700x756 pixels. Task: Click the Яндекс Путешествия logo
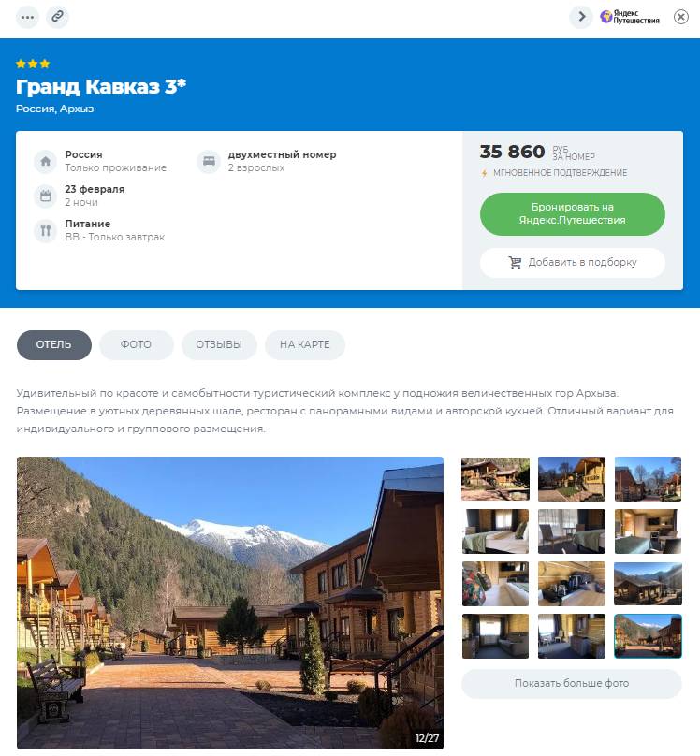(630, 18)
